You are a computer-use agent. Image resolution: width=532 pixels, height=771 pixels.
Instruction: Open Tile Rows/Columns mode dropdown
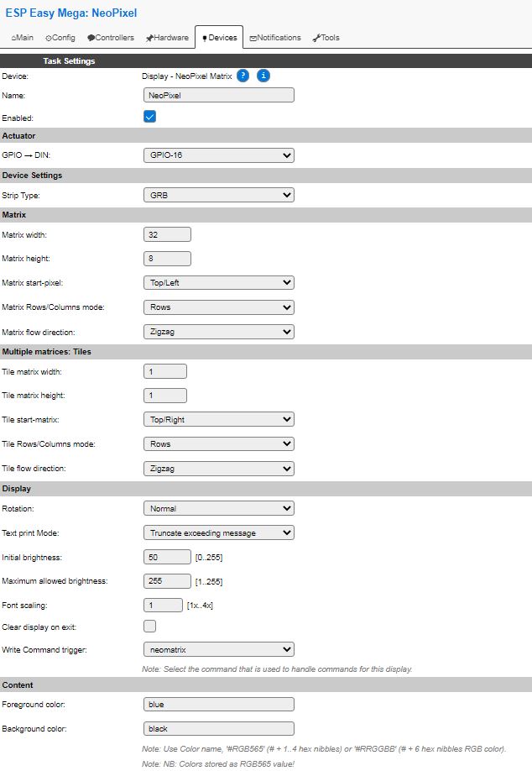[219, 444]
